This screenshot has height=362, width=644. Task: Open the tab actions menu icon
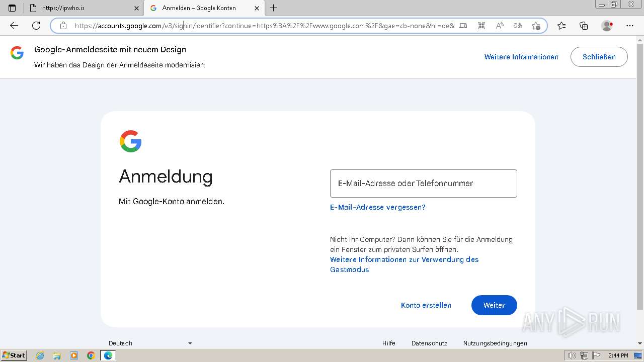tap(12, 8)
